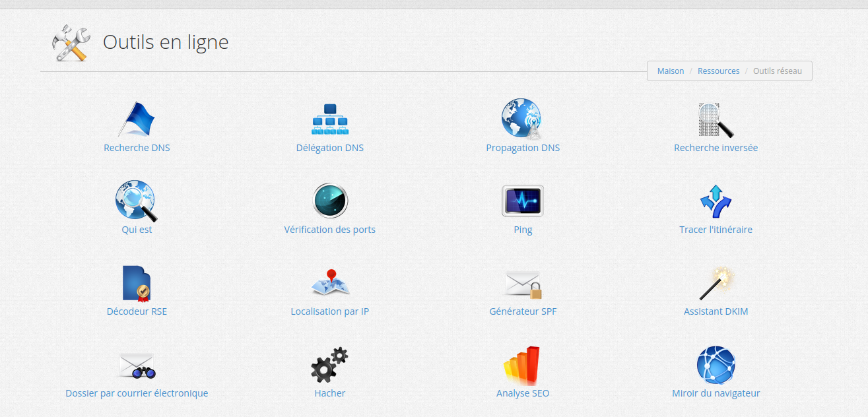Click the radar icon for Vérification des ports

click(x=330, y=201)
